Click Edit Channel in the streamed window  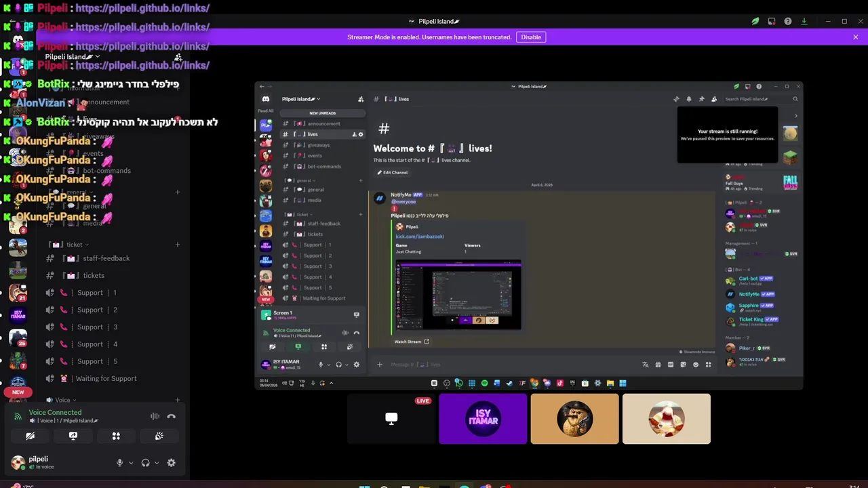pyautogui.click(x=393, y=172)
